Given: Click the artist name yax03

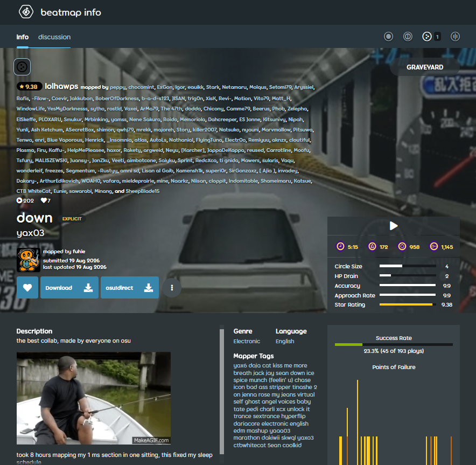Looking at the screenshot, I should point(30,233).
